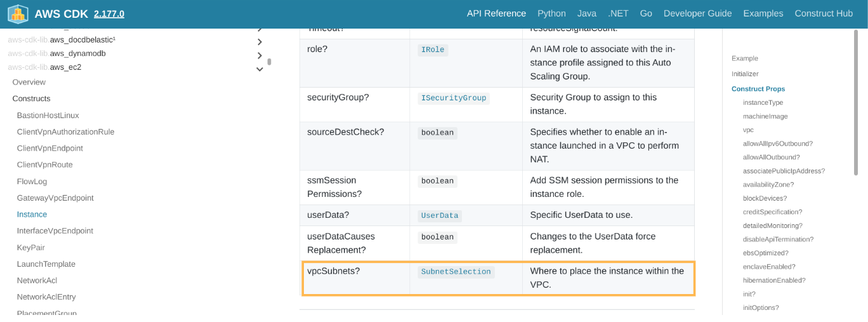This screenshot has width=868, height=322.
Task: Collapse the aws_ec2 module chevron
Action: point(260,69)
